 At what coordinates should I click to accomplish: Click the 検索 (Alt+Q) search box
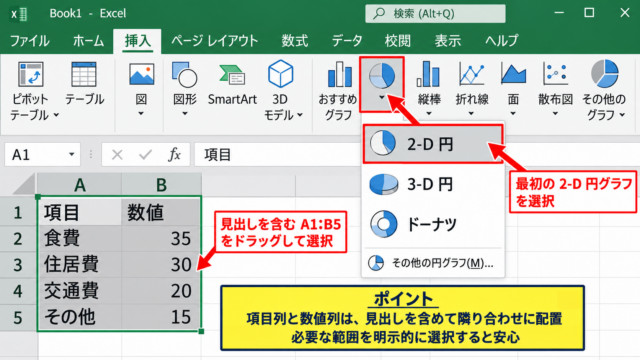(x=435, y=13)
